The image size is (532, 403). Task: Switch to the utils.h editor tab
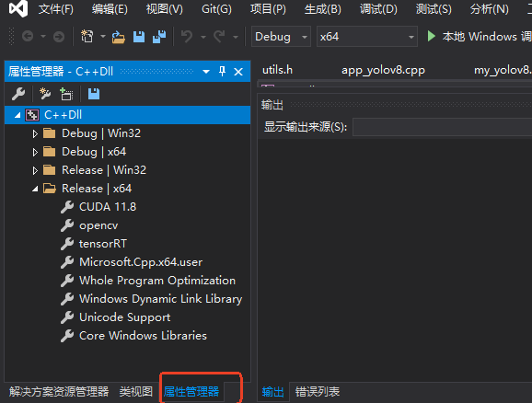point(277,70)
